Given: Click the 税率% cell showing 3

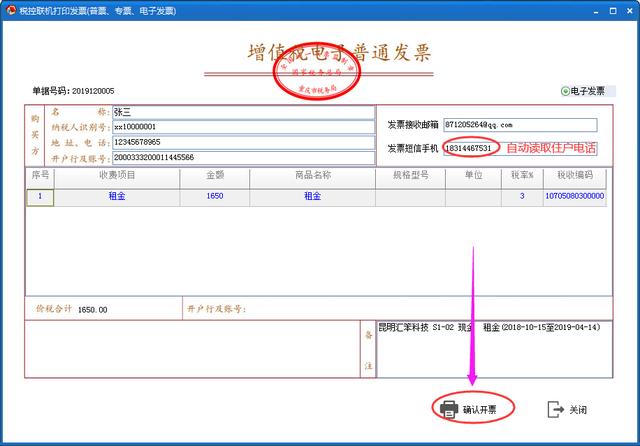Looking at the screenshot, I should [x=521, y=196].
